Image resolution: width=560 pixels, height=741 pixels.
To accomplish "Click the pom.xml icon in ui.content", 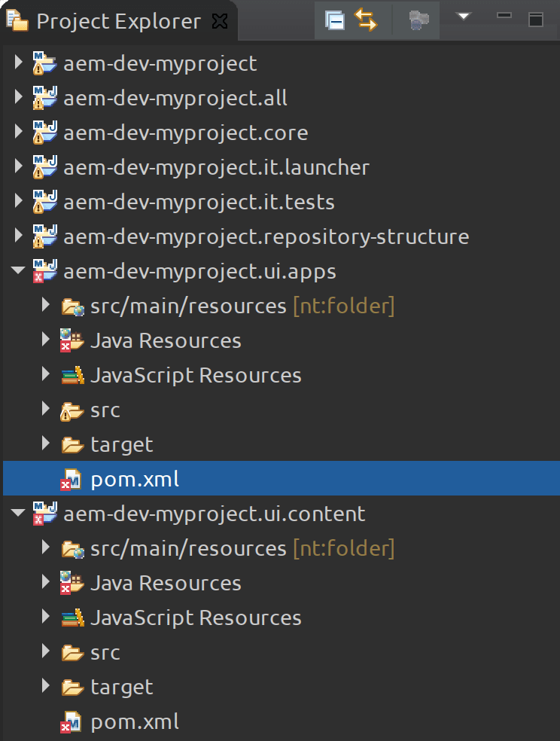I will coord(71,721).
